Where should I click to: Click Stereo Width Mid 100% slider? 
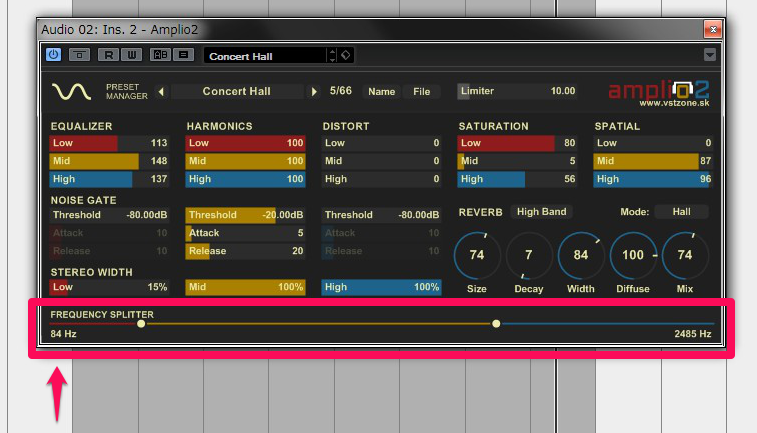(245, 287)
